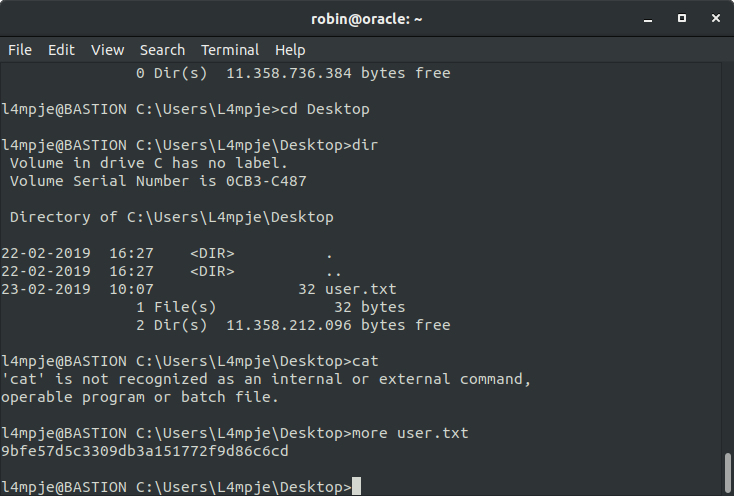Open the File menu

[x=20, y=50]
